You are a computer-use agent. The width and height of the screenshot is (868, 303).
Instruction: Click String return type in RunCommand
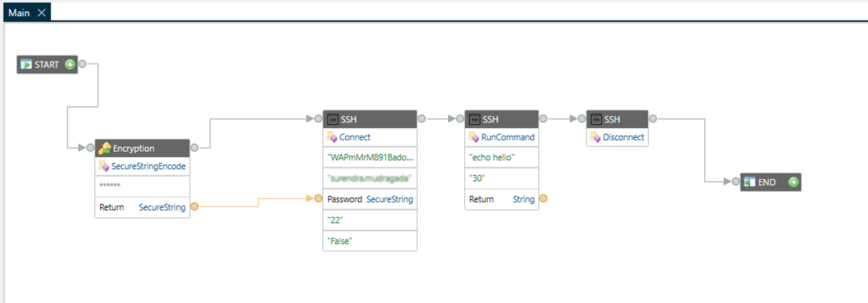[x=523, y=199]
